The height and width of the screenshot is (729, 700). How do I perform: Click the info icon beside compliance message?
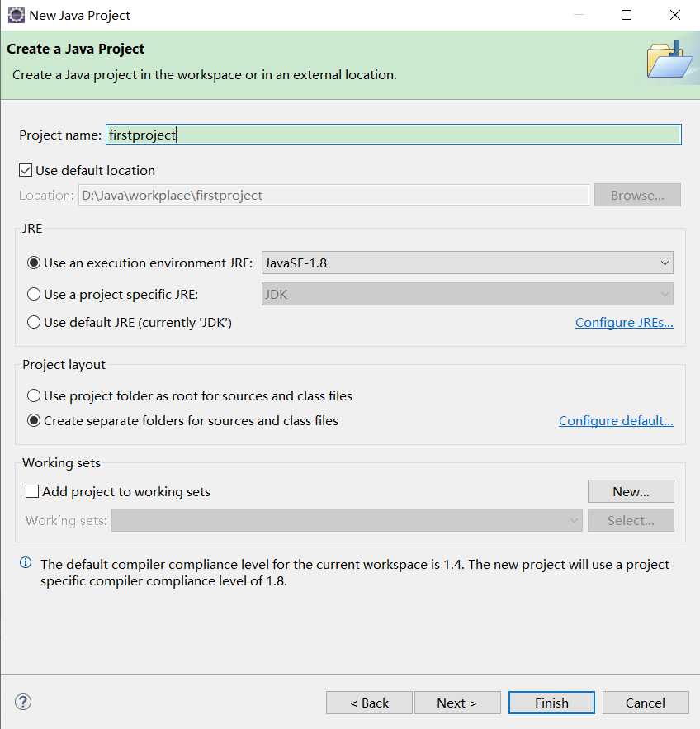click(x=26, y=563)
